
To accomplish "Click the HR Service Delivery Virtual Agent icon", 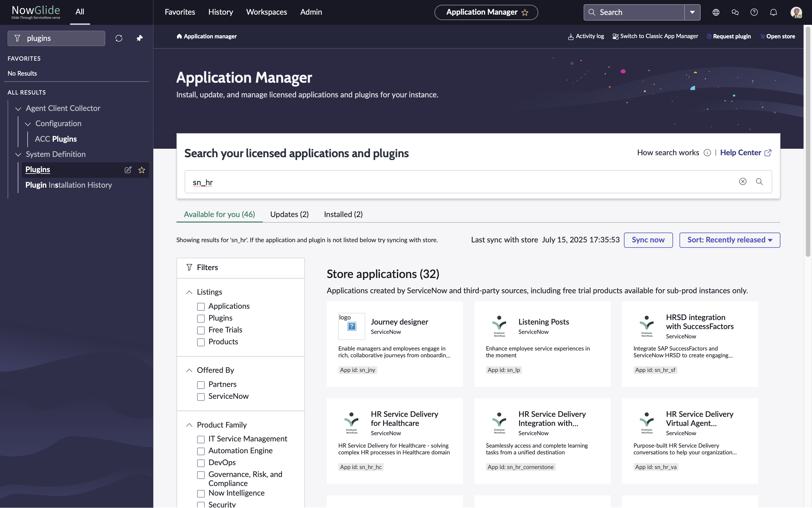I will coord(646,423).
